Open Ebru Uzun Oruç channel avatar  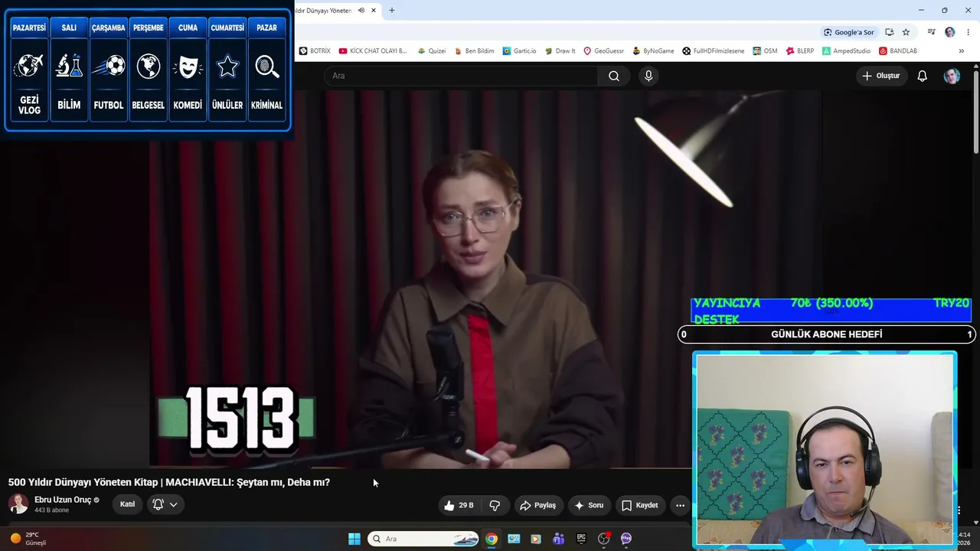pyautogui.click(x=18, y=504)
